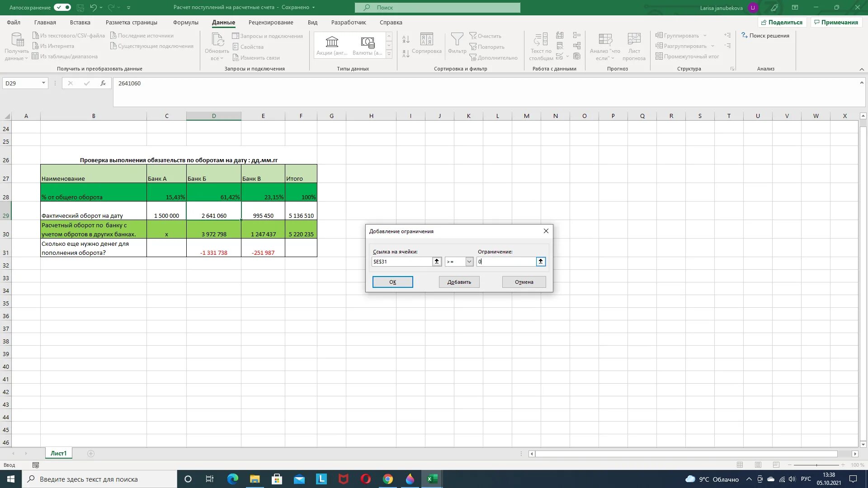The height and width of the screenshot is (488, 868).
Task: Open the Data Validation dropdown arrow
Action: click(567, 56)
